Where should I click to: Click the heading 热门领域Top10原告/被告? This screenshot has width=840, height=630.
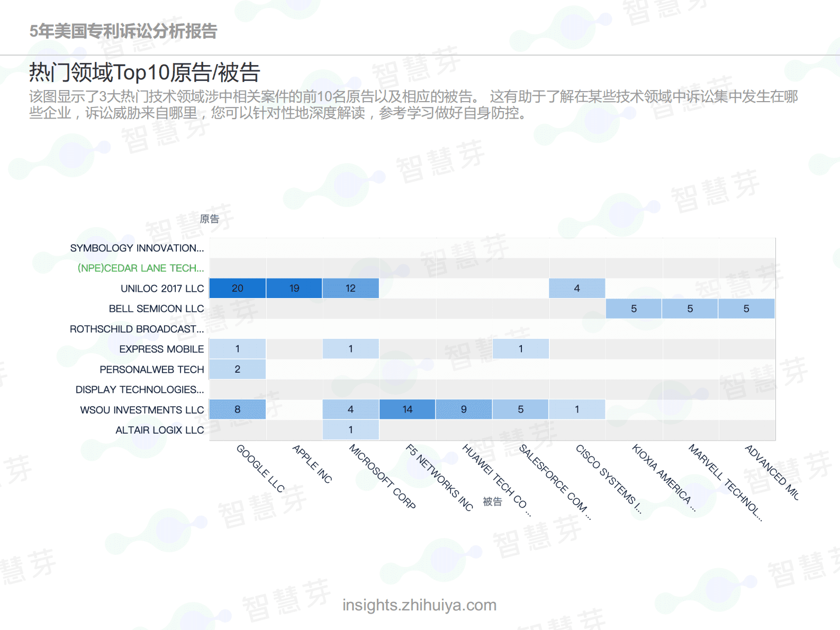144,73
